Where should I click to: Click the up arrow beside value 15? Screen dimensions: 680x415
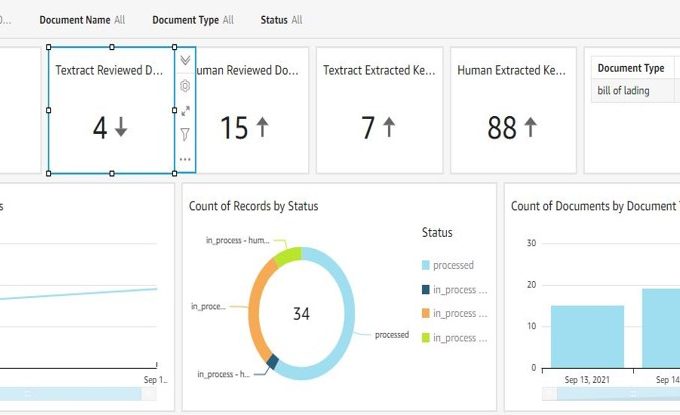[x=263, y=128]
